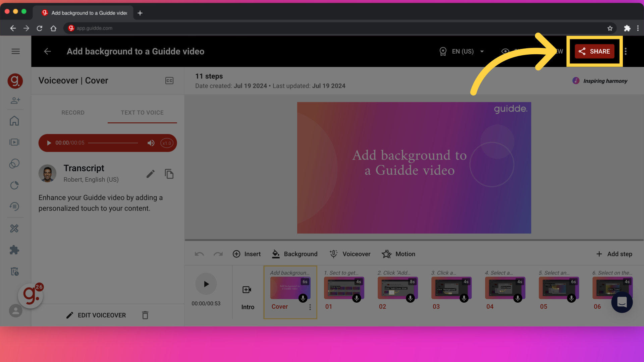Open the Guidde notifications badge with 26

pyautogui.click(x=31, y=296)
